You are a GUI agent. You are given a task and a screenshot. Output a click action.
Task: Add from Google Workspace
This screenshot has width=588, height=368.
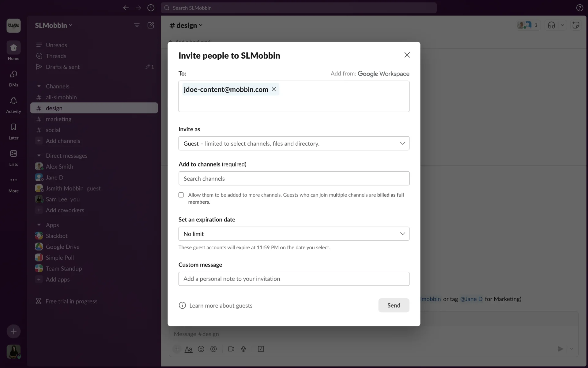(x=383, y=74)
